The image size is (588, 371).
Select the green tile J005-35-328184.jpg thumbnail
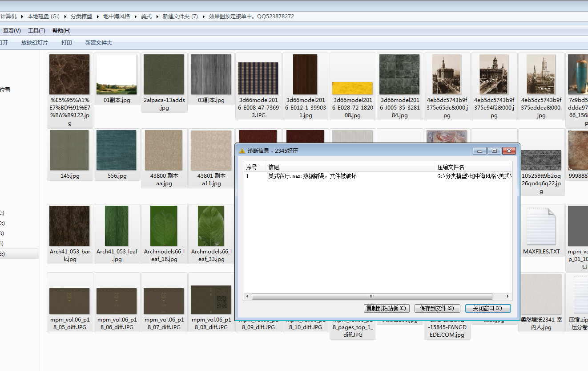point(399,74)
